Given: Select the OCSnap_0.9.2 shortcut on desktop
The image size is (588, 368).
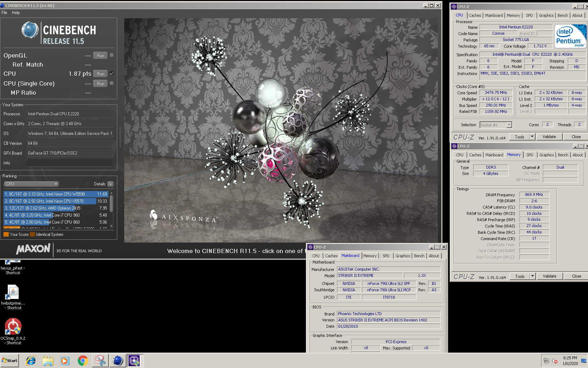Looking at the screenshot, I should 13,332.
